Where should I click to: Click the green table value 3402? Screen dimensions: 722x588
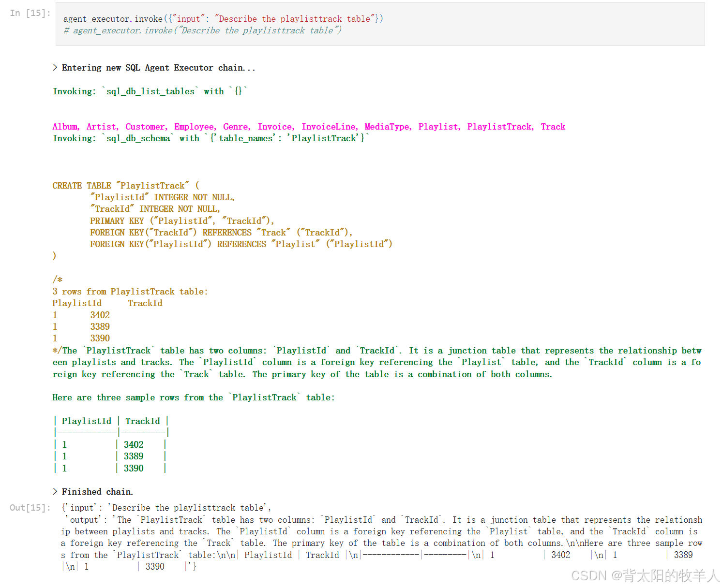click(x=134, y=444)
